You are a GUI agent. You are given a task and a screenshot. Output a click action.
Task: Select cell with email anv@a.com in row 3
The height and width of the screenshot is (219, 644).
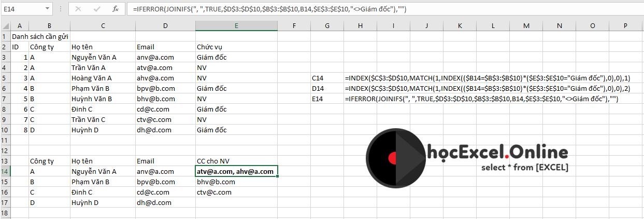155,57
